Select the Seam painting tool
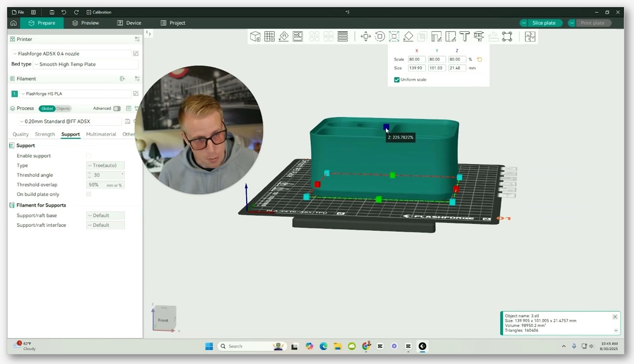 [450, 37]
